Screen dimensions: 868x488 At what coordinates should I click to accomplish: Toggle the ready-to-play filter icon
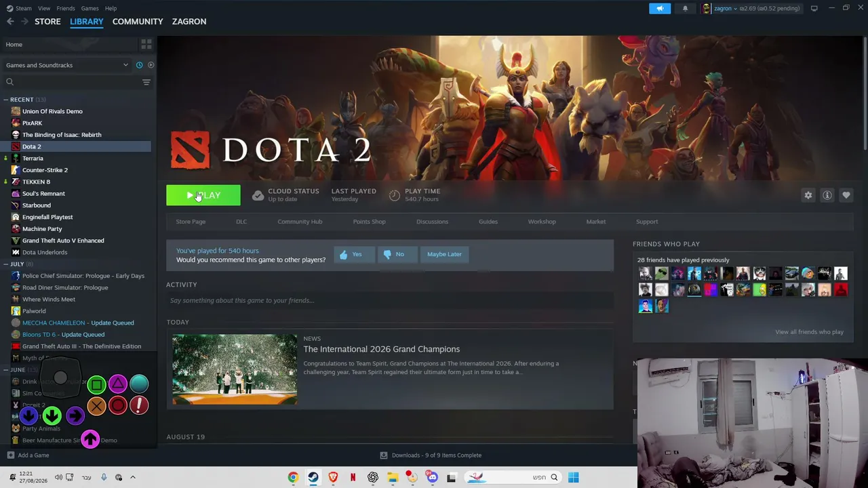tap(151, 65)
